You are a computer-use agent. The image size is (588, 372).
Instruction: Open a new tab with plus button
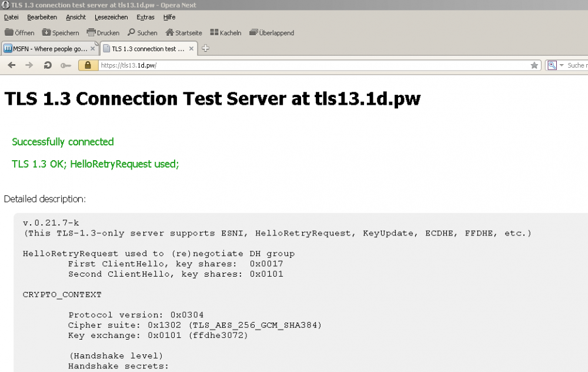tap(205, 49)
